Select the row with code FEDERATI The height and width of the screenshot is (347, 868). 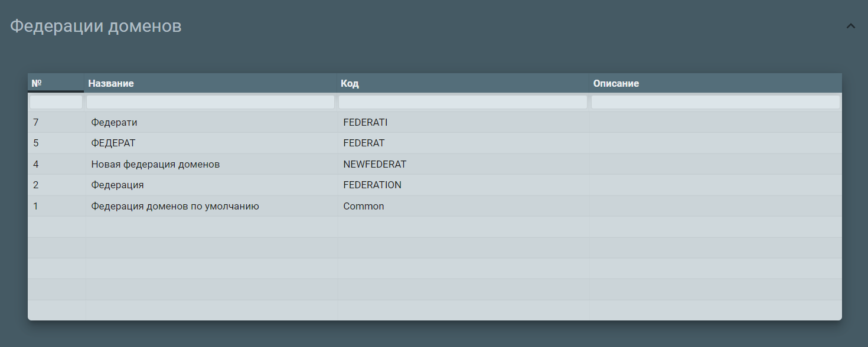tap(236, 122)
